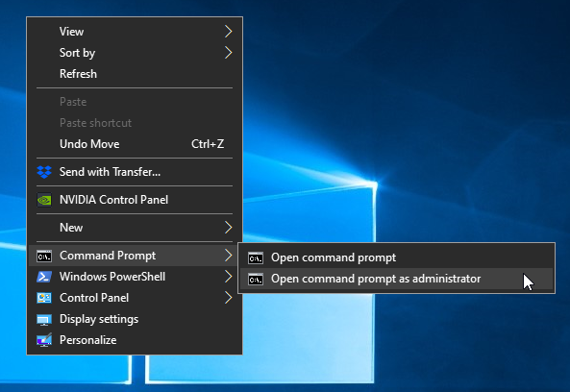This screenshot has height=392, width=570.
Task: Open Display settings
Action: (135, 319)
